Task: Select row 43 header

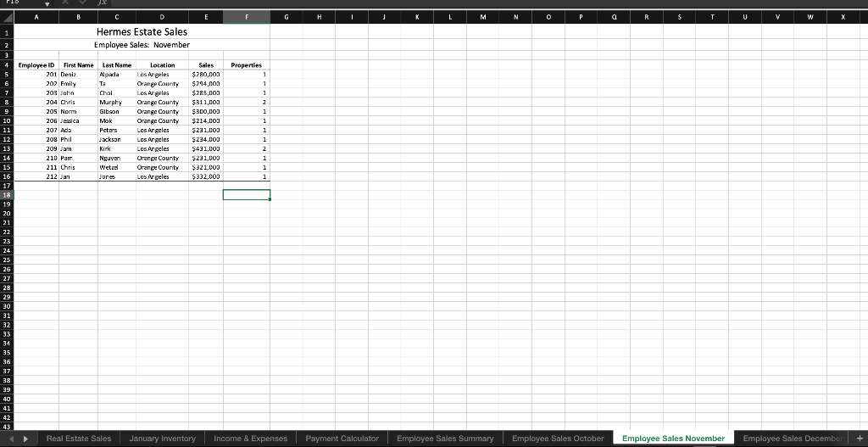Action: tap(7, 427)
